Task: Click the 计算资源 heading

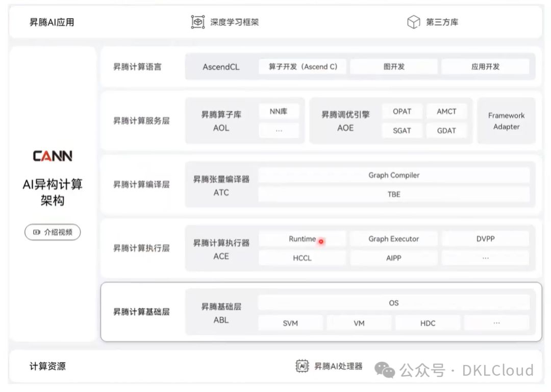Action: coord(47,366)
